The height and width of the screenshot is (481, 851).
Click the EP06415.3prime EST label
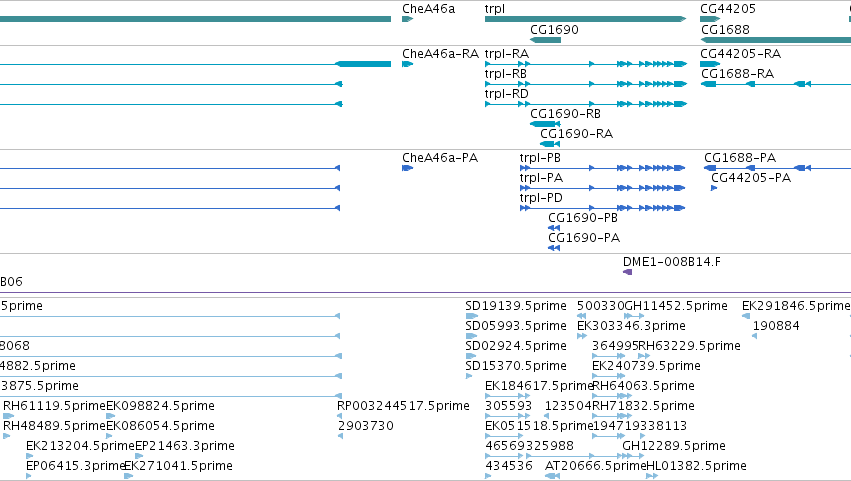pyautogui.click(x=75, y=466)
